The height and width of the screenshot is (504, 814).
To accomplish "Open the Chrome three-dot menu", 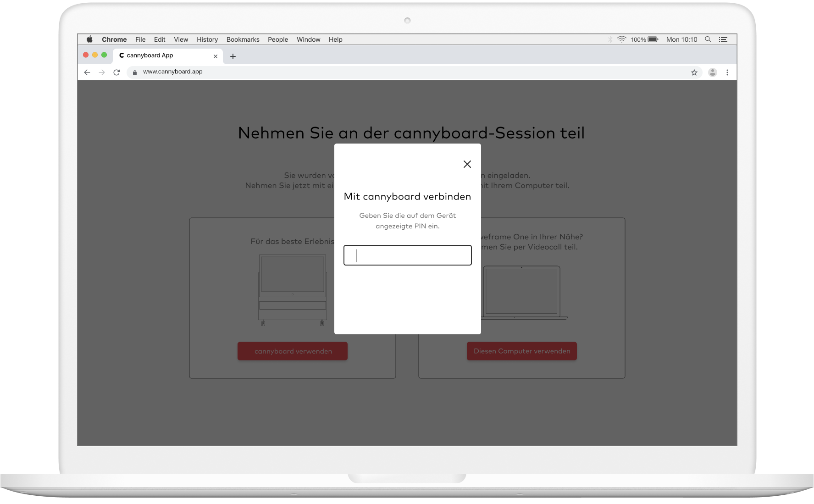I will (x=727, y=72).
